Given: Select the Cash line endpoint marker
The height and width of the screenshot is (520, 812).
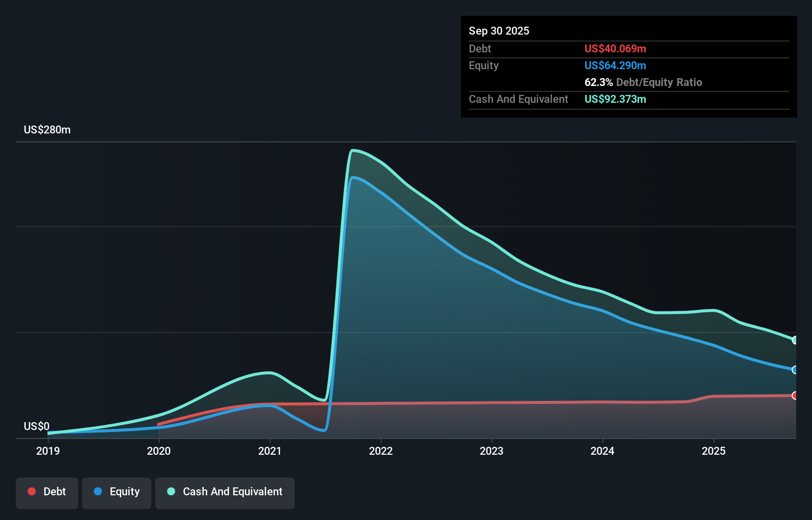Looking at the screenshot, I should (x=795, y=340).
